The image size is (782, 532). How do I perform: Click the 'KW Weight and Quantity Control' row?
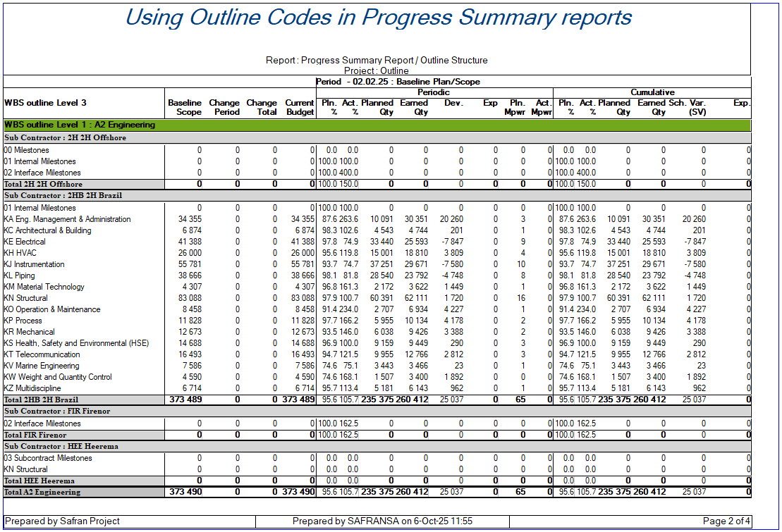point(58,377)
